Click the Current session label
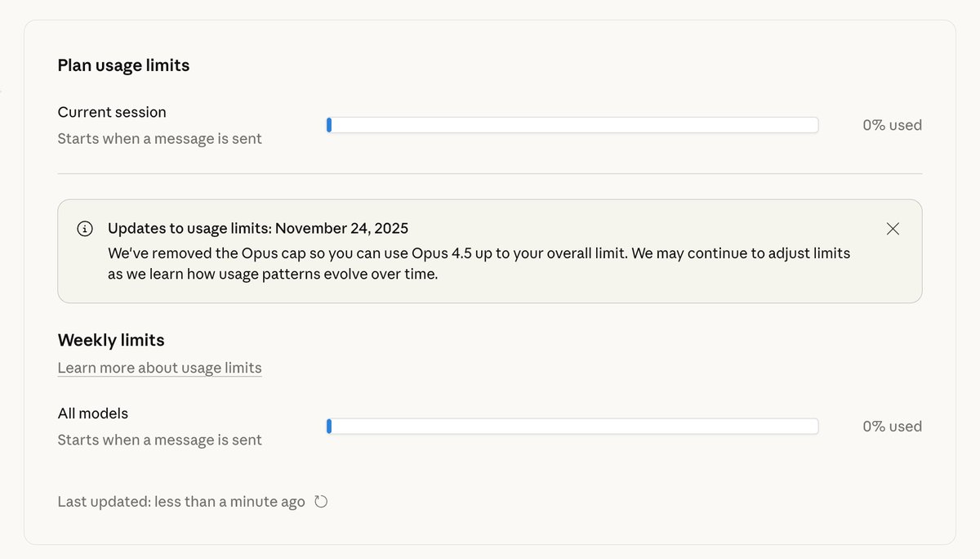Viewport: 980px width, 559px height. click(x=112, y=112)
